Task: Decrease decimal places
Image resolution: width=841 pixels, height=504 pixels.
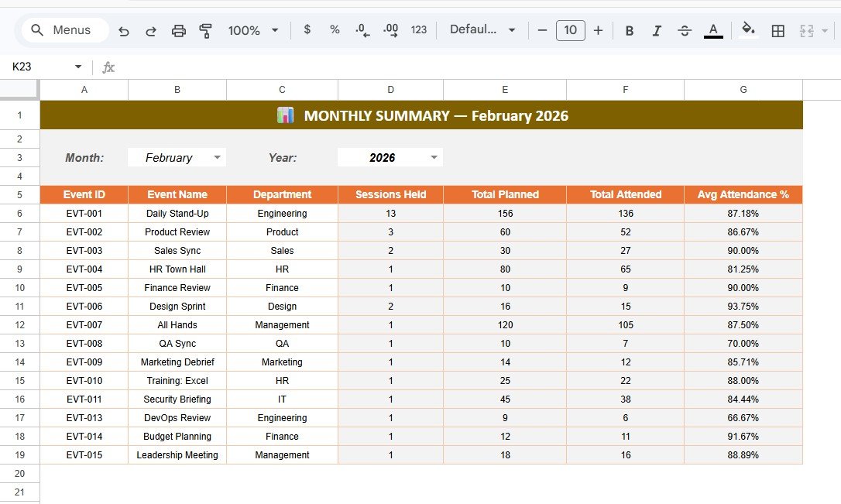Action: pos(361,30)
